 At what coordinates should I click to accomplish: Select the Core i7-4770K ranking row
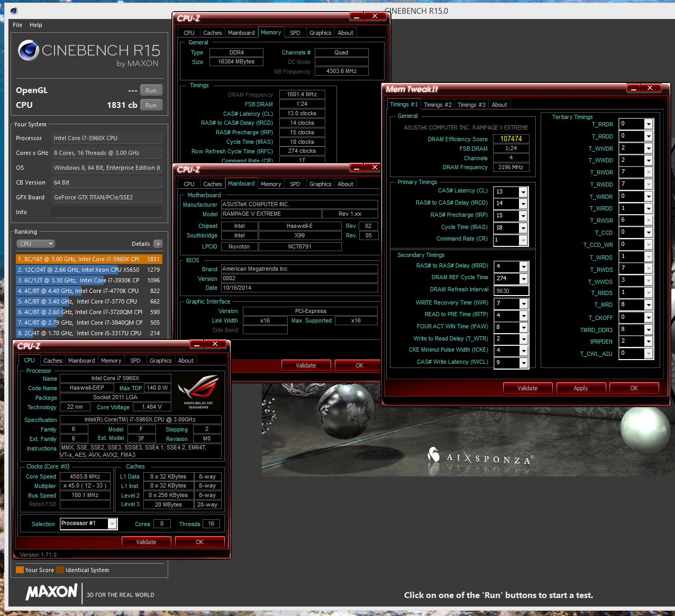[89, 291]
